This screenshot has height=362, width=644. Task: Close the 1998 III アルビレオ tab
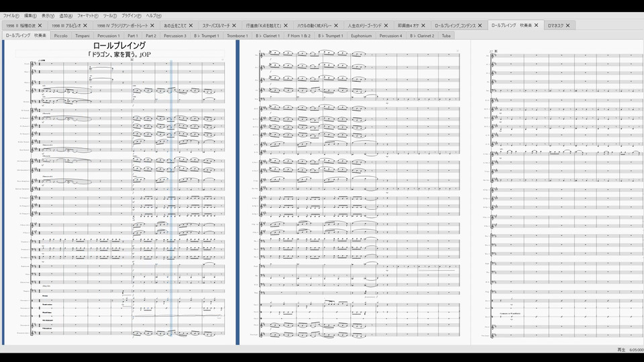[85, 25]
